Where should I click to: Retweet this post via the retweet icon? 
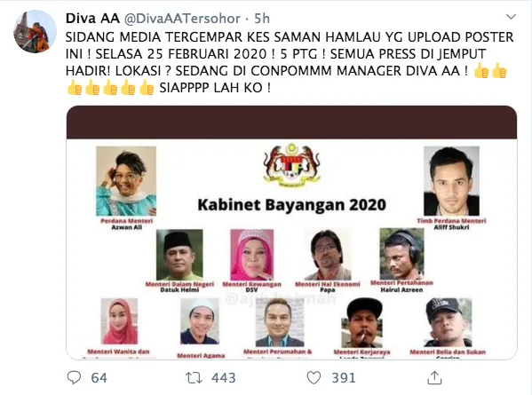point(195,378)
